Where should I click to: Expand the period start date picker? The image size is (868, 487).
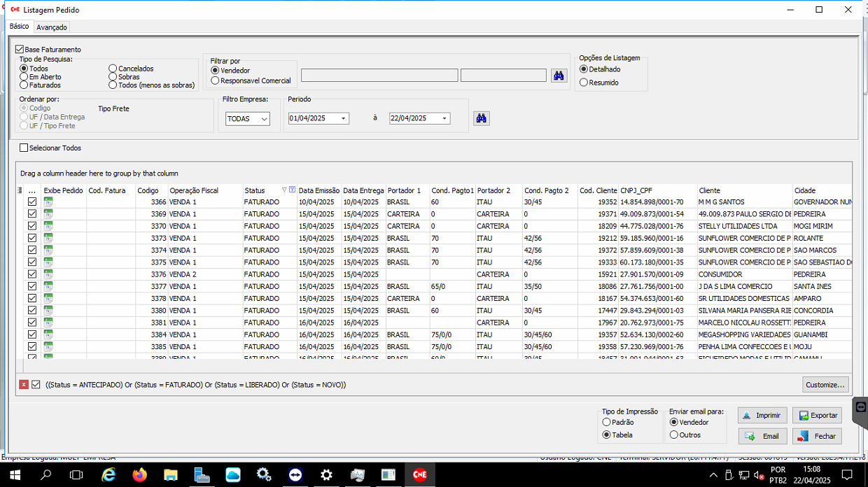[343, 119]
